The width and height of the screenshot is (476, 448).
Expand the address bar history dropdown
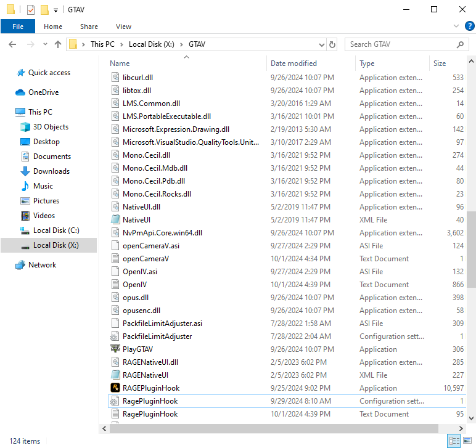pyautogui.click(x=321, y=44)
